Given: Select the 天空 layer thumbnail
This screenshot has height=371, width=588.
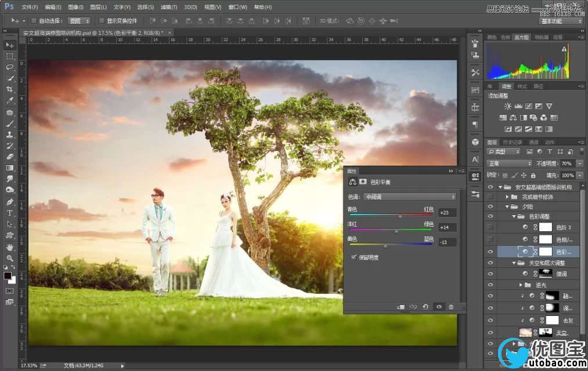Looking at the screenshot, I should pyautogui.click(x=525, y=332).
